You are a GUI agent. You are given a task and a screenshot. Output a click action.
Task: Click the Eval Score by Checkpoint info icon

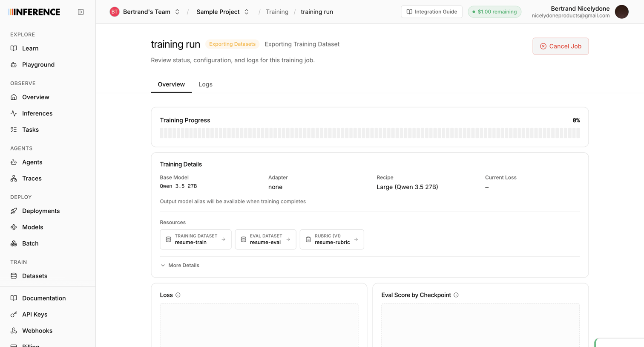pos(456,295)
